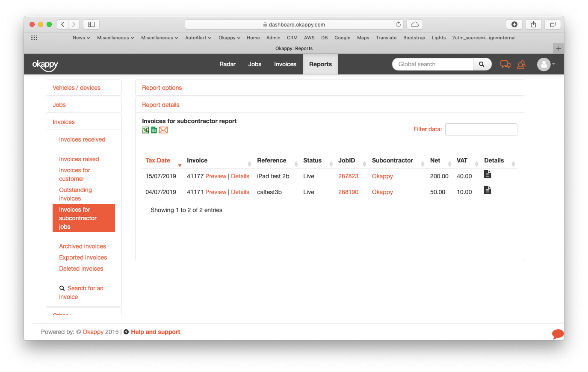Email the report via the envelope icon

163,130
